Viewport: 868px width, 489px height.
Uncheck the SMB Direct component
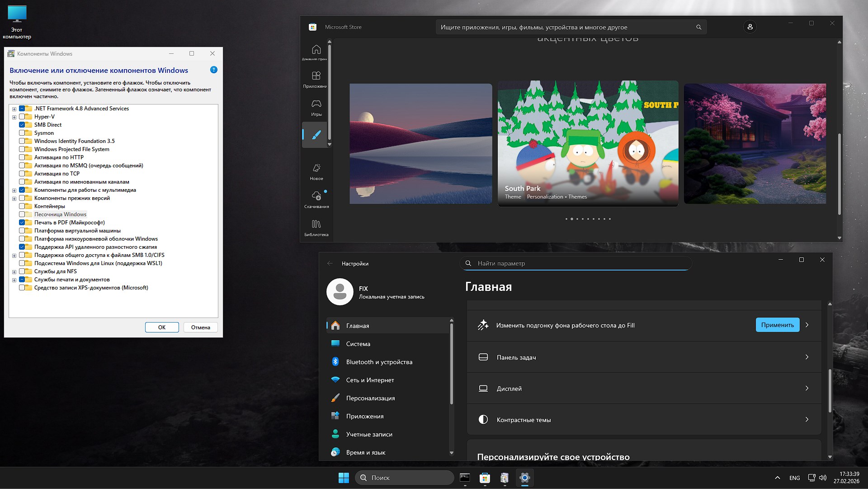click(22, 125)
